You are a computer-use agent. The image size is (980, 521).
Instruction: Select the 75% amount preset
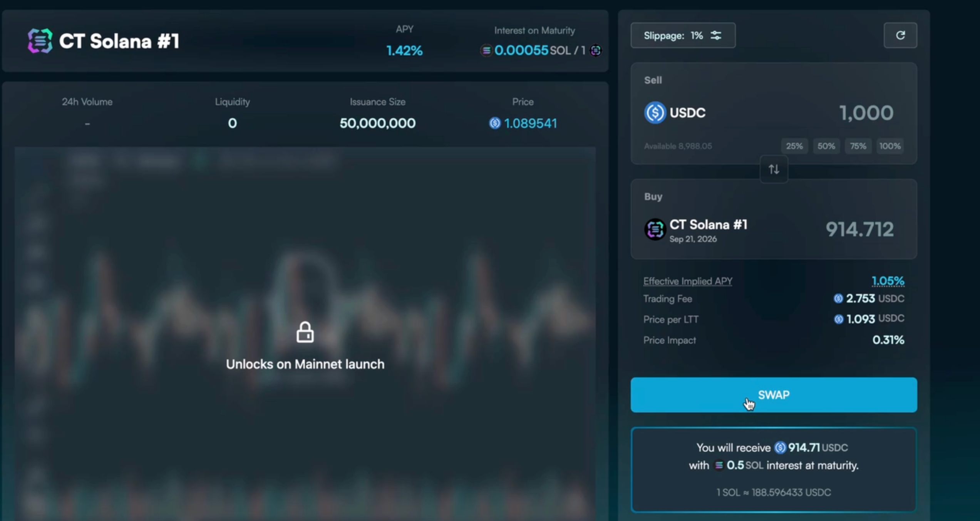[x=858, y=146]
